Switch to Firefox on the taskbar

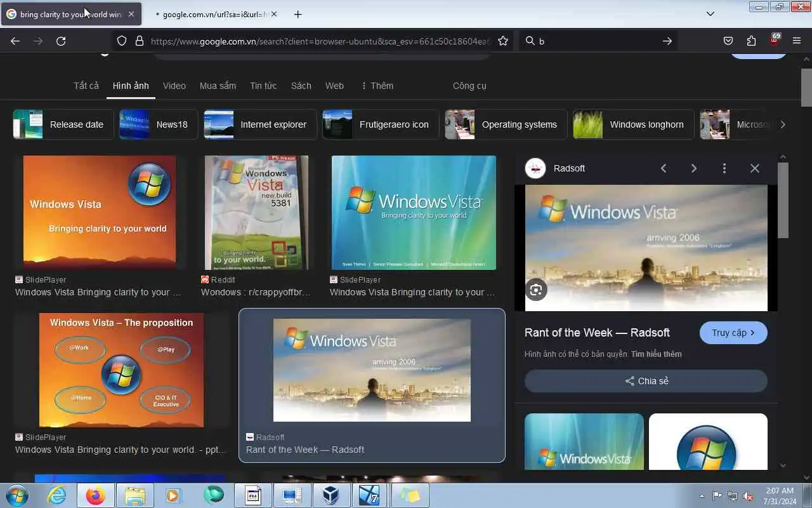[96, 495]
